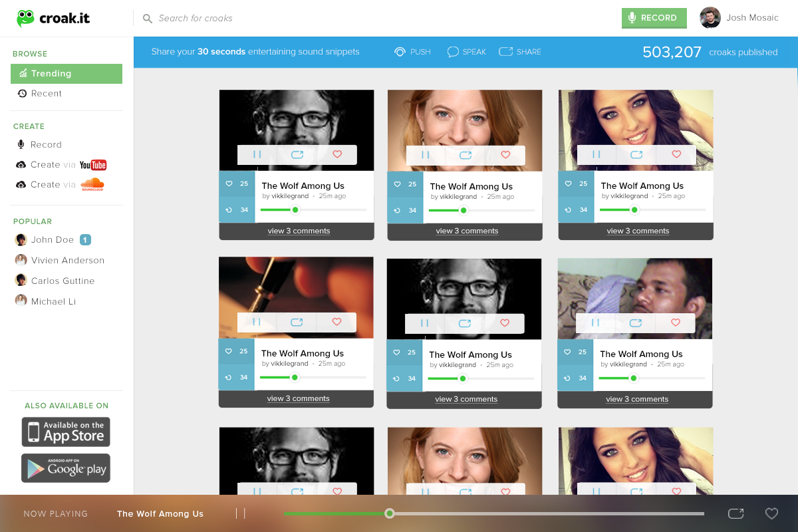The image size is (798, 532).
Task: Open Vivien Anderson in the Popular list
Action: (60, 261)
